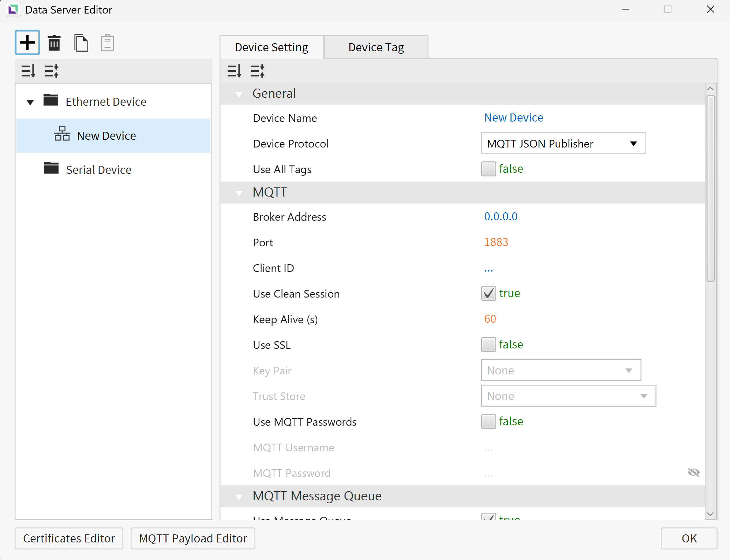The width and height of the screenshot is (730, 560).
Task: Click the Use SSL property label
Action: (x=272, y=345)
